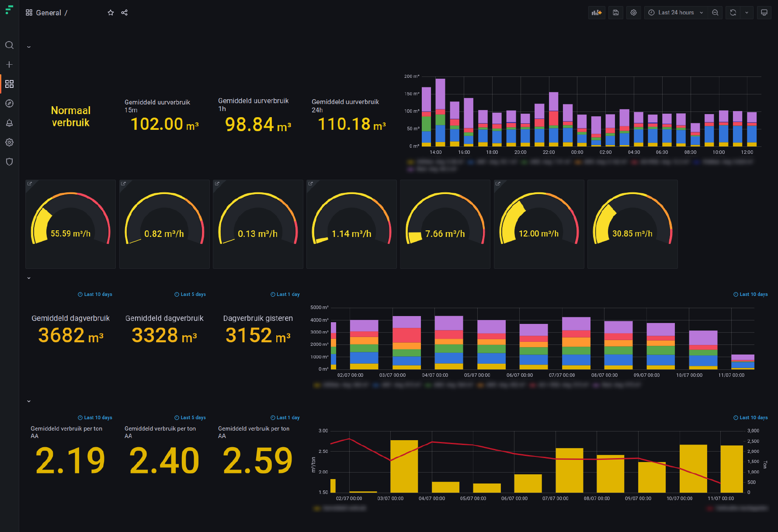This screenshot has width=778, height=532.
Task: Collapse the consumption per ton row
Action: coord(29,401)
